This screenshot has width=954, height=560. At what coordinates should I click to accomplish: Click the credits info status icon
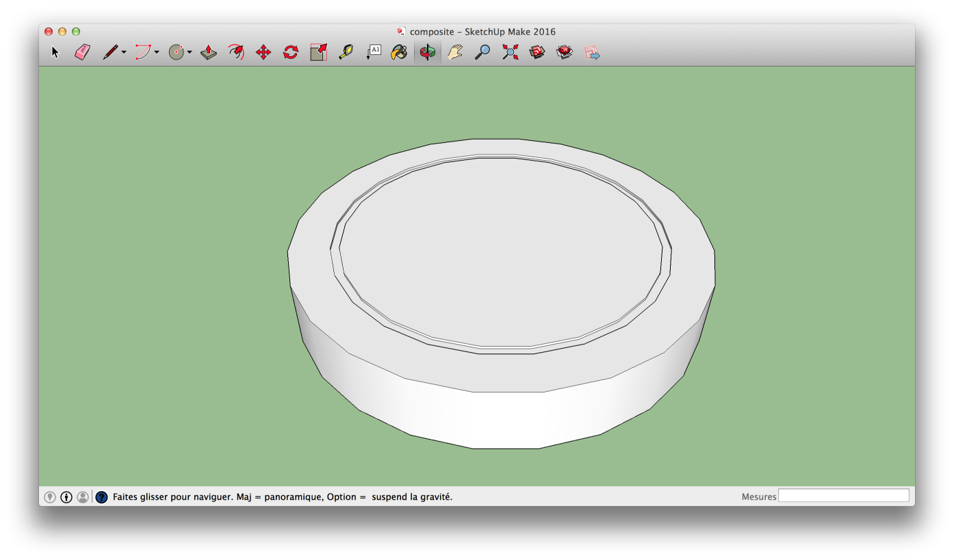click(x=66, y=497)
